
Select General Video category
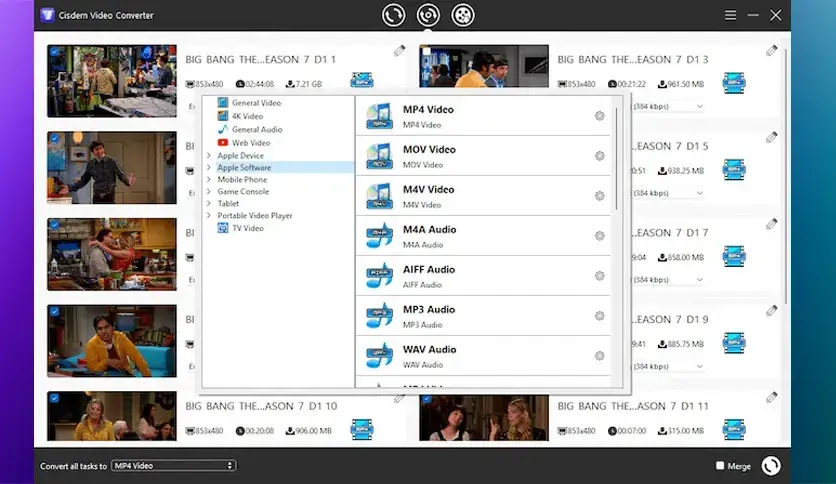click(x=256, y=103)
